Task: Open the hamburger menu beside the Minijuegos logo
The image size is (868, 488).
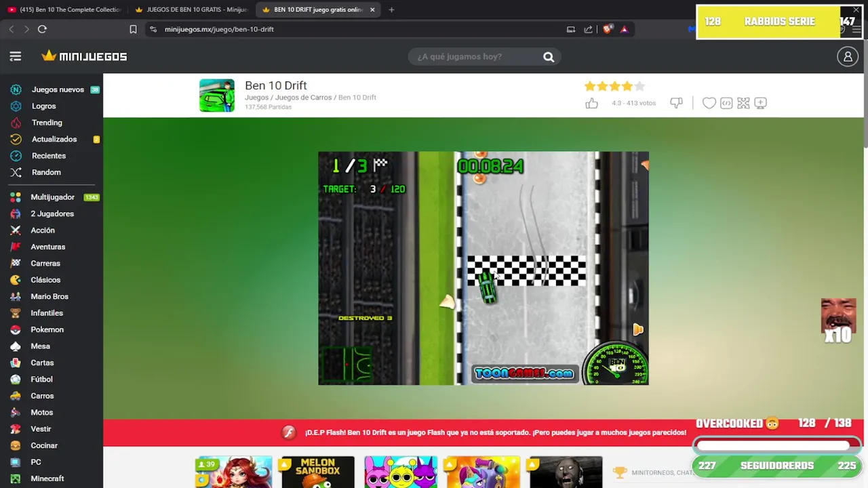Action: tap(16, 56)
